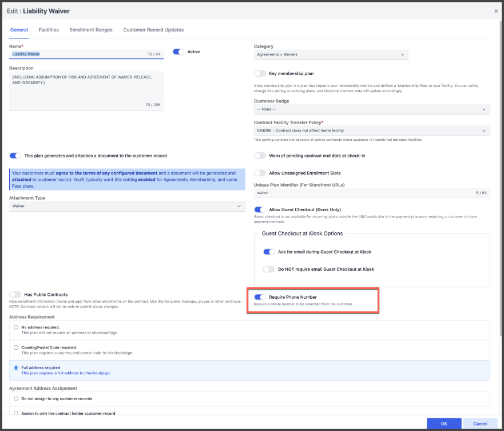Open the Enrollment Ranges tab
Viewport: 504px width, 431px height.
pyautogui.click(x=91, y=30)
